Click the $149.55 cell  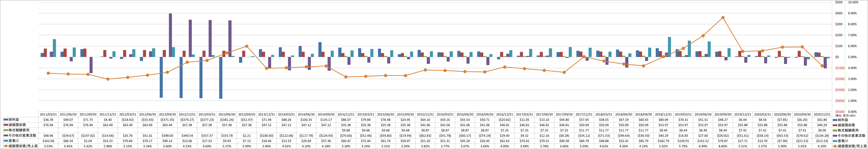[x=683, y=141]
